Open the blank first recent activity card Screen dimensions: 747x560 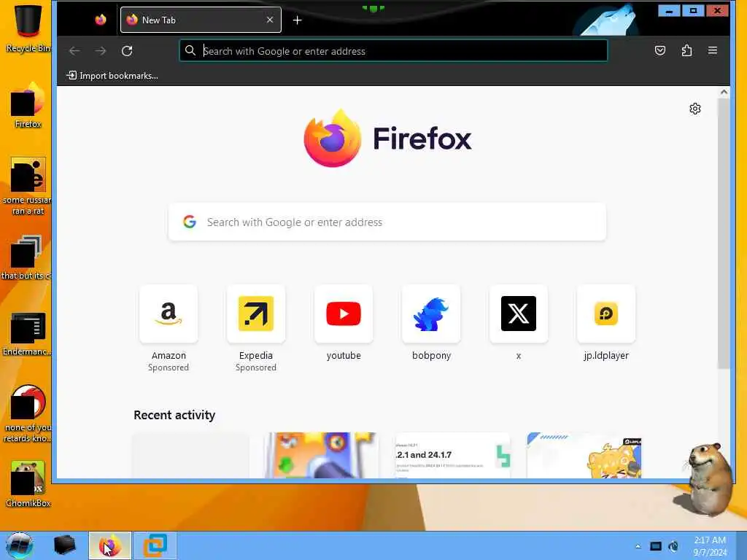pyautogui.click(x=190, y=455)
